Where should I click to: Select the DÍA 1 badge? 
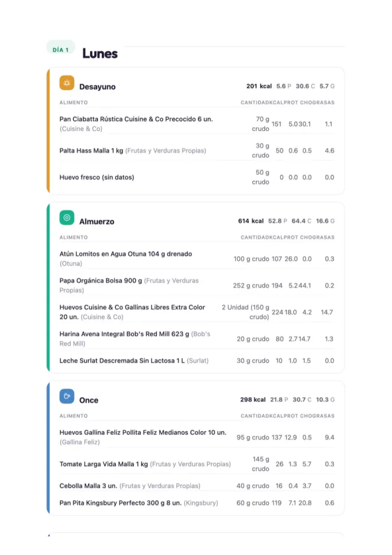click(60, 49)
